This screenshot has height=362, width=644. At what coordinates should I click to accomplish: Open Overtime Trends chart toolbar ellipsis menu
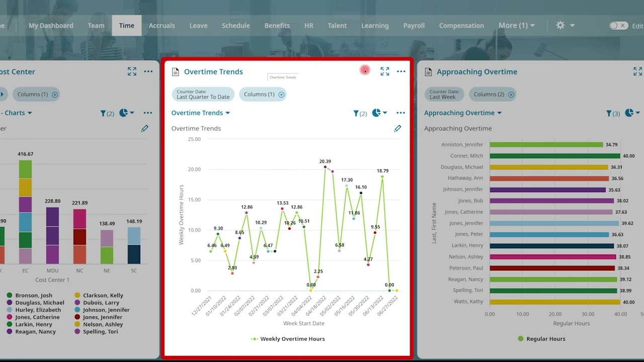tap(400, 113)
